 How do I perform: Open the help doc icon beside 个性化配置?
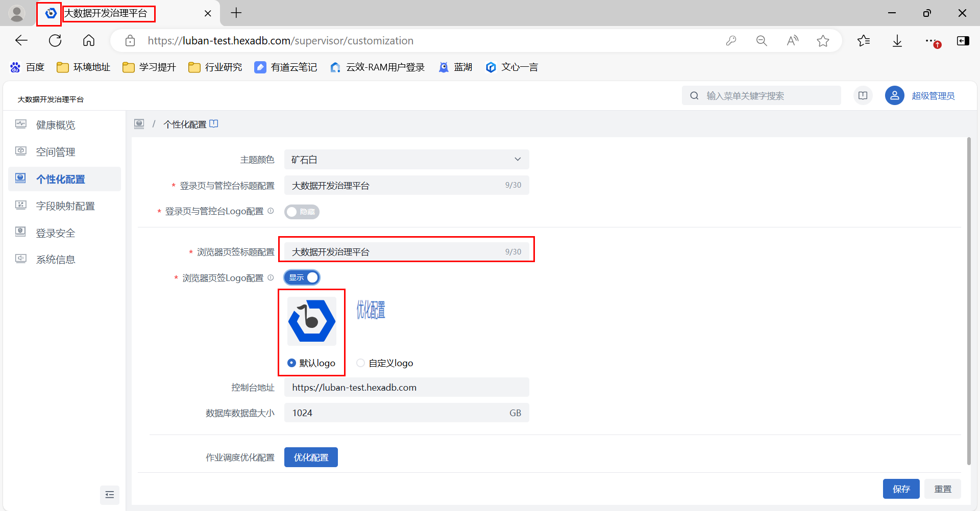214,123
